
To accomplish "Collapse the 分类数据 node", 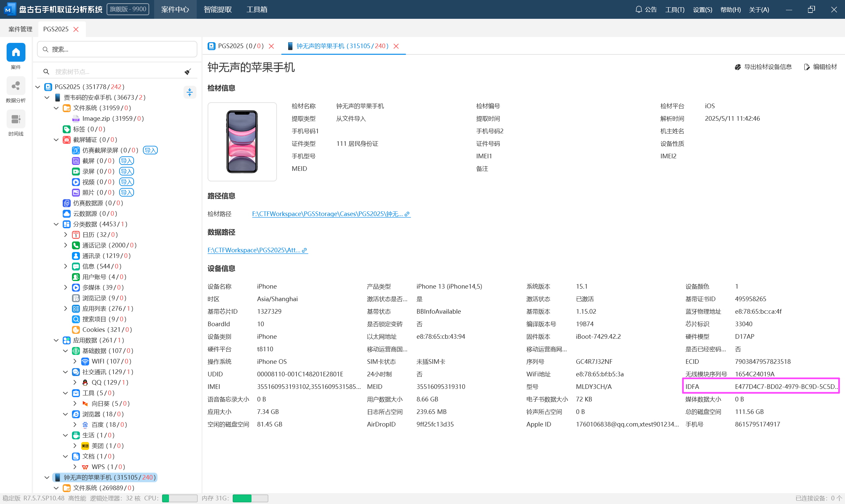I will pyautogui.click(x=56, y=224).
